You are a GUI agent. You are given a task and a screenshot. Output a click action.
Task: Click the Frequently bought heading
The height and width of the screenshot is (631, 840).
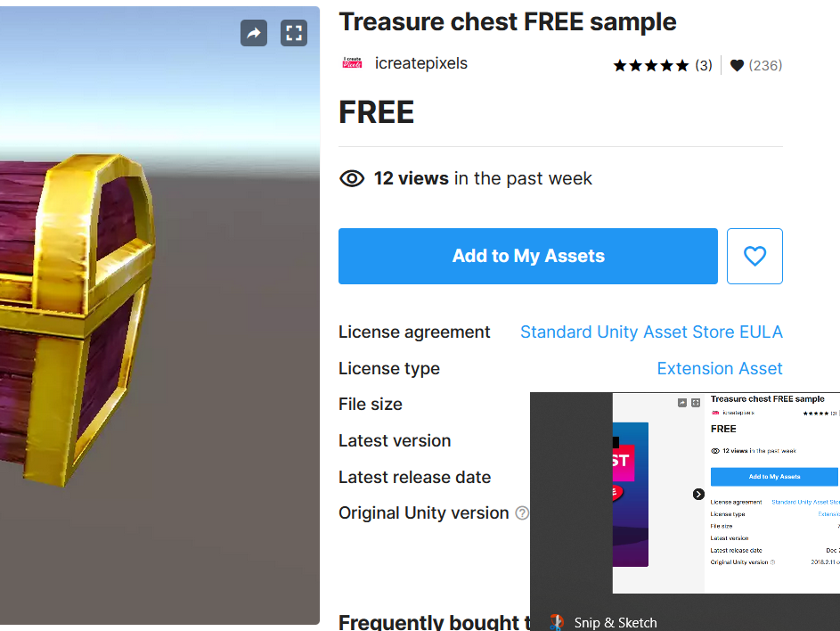point(435,621)
